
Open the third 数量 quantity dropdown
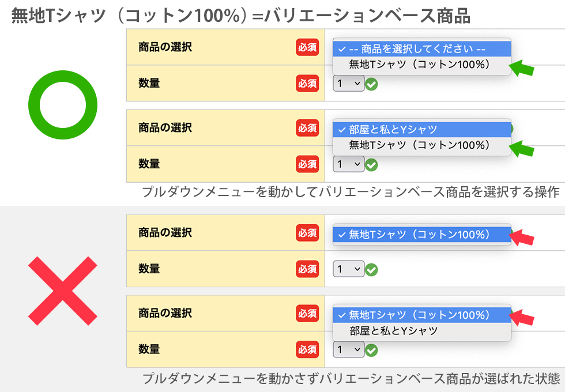coord(348,269)
